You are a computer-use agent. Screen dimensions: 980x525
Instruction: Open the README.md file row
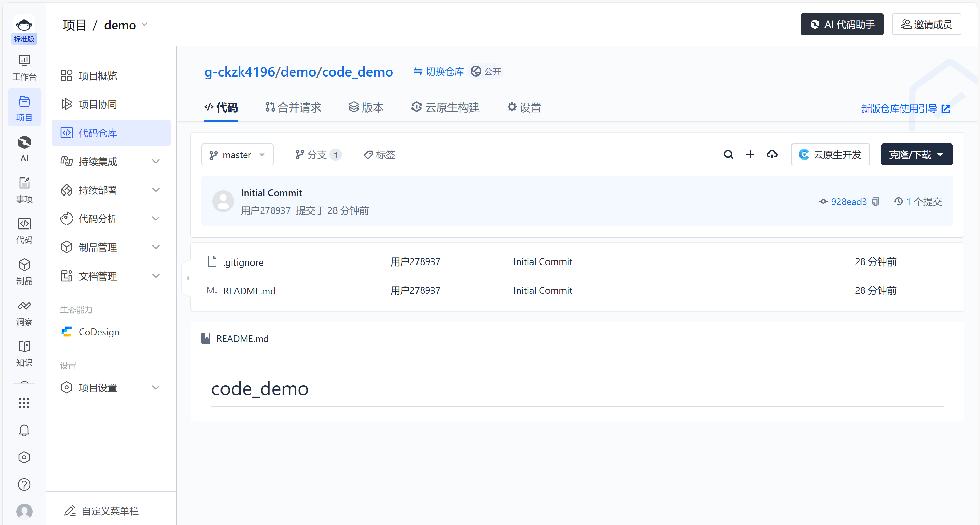[x=249, y=291]
